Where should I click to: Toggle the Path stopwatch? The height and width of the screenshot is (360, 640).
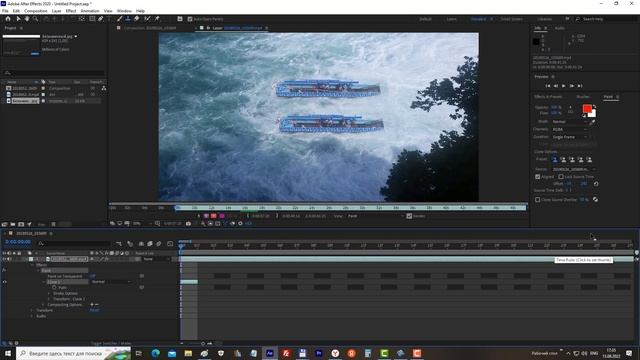(54, 287)
